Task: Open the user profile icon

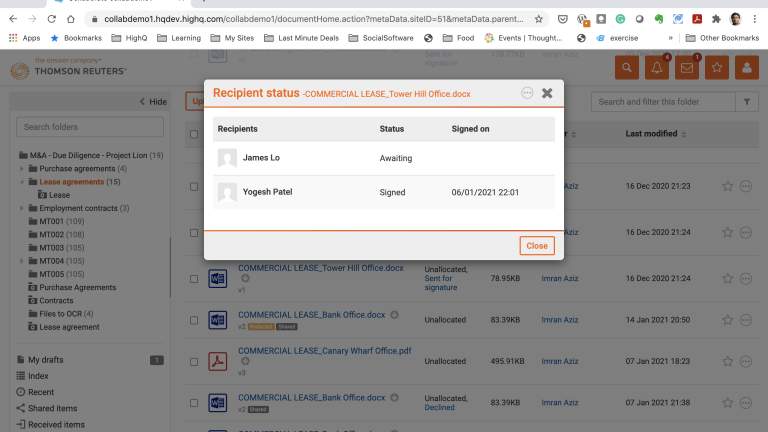Action: 746,68
